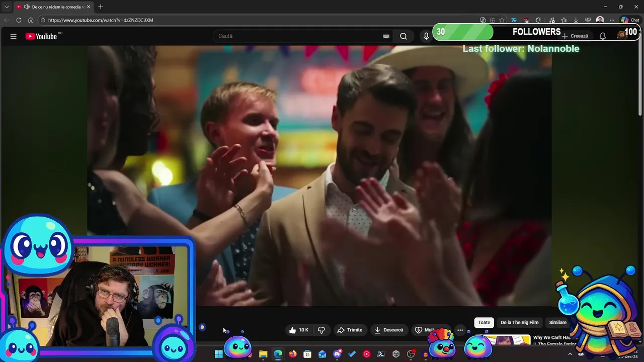Viewport: 644px width, 362px height.
Task: Open File Explorer from taskbar
Action: point(263,354)
